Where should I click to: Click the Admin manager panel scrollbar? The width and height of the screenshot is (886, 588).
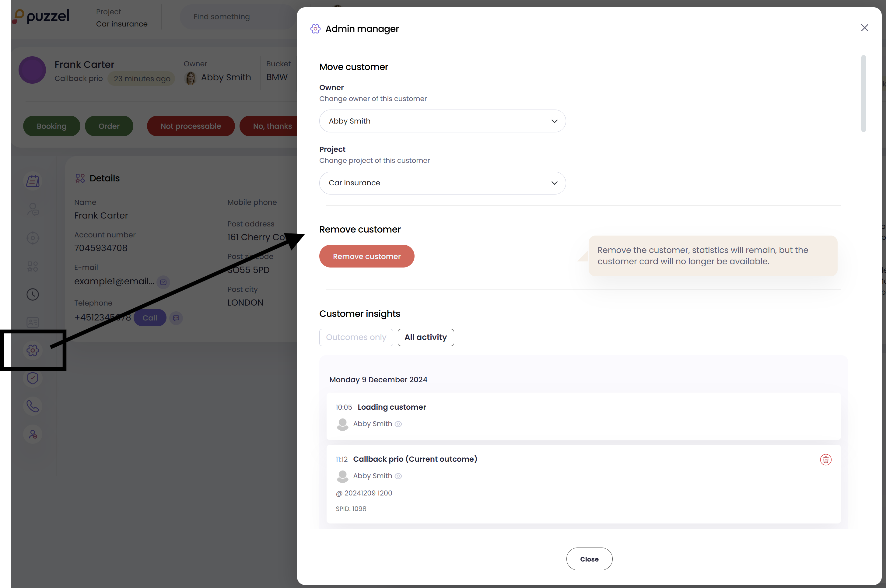(x=863, y=94)
